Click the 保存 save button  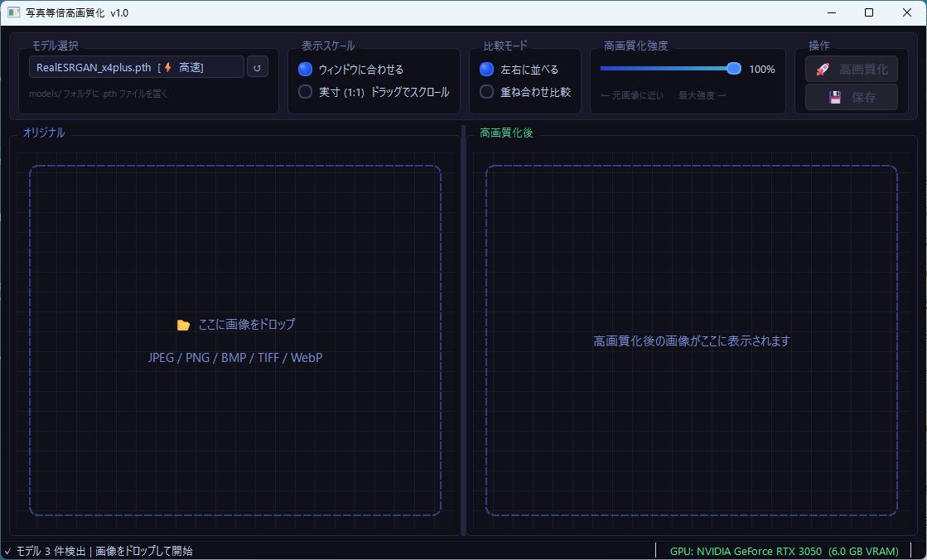pos(852,97)
